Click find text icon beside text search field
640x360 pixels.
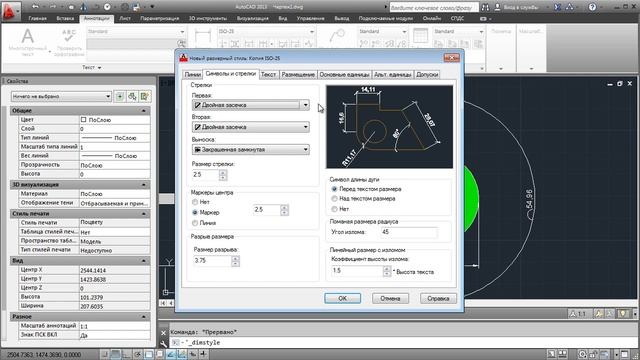tap(182, 43)
